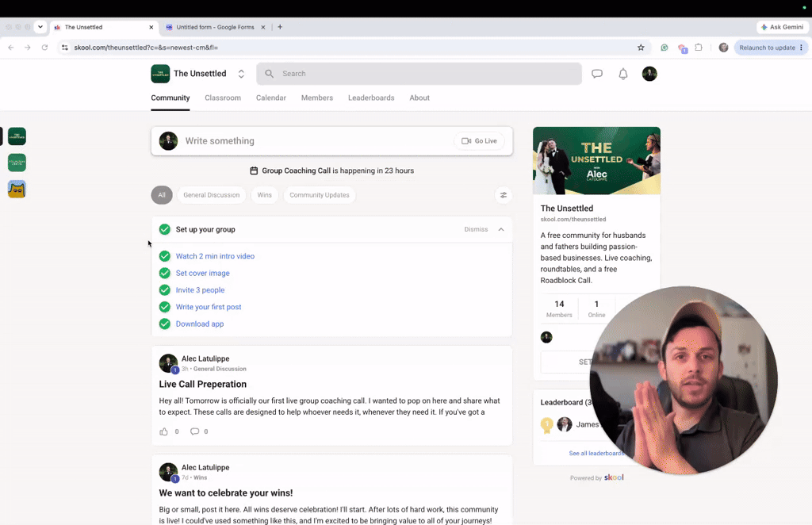Select the All feed filter
The height and width of the screenshot is (525, 812).
coord(162,195)
